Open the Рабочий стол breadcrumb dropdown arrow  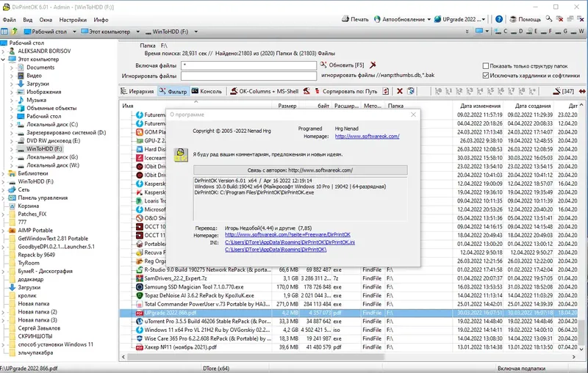pos(74,32)
